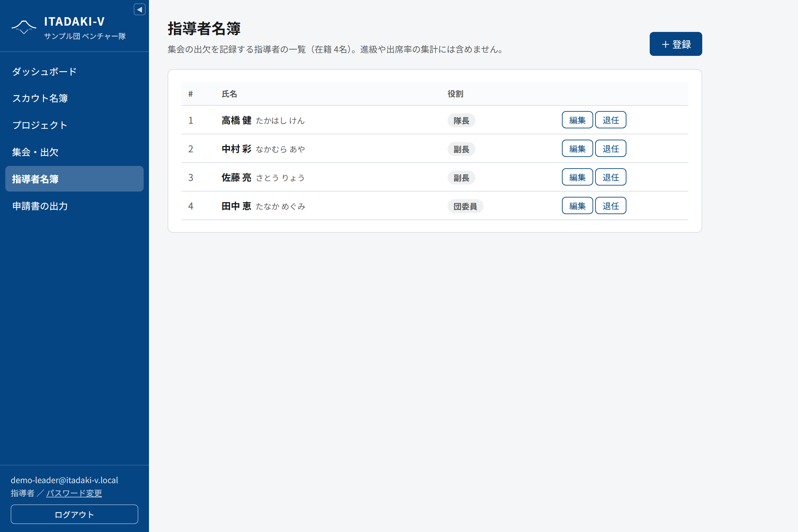
Task: Click the name 中村 彩
Action: [236, 149]
